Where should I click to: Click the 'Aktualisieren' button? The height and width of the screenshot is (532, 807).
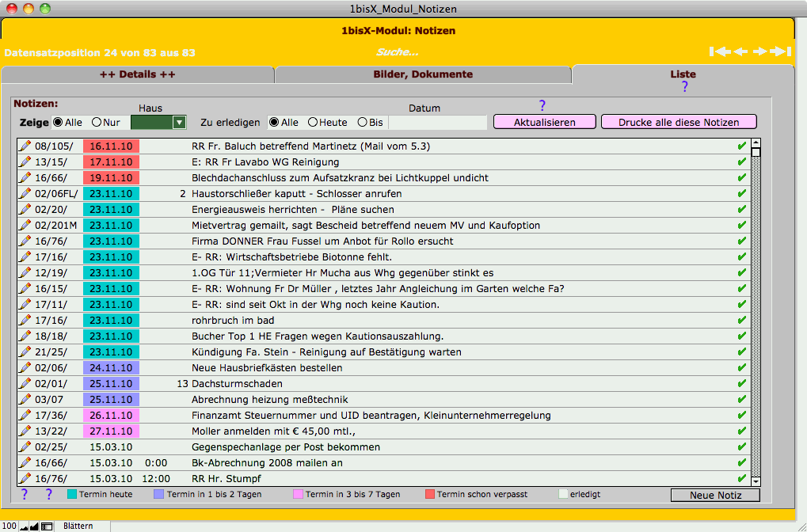[x=545, y=122]
